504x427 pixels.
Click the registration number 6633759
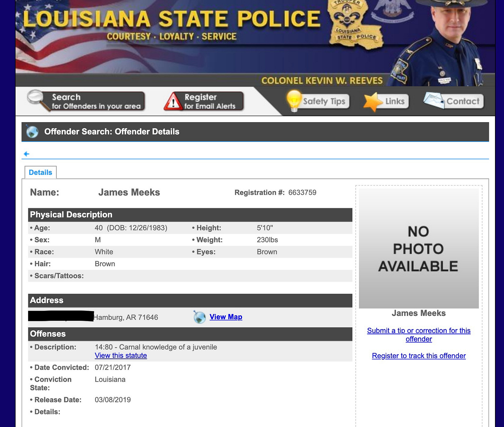coord(302,192)
